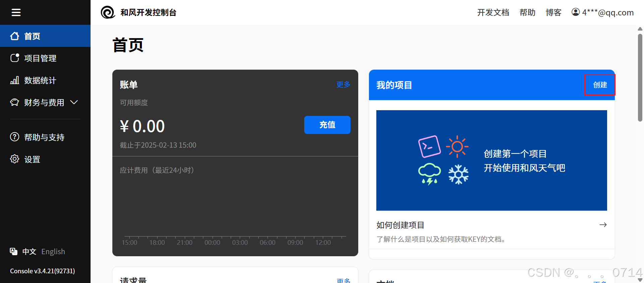Viewport: 644px width, 283px height.
Task: Click the 00:00 chart axis label
Action: click(212, 242)
